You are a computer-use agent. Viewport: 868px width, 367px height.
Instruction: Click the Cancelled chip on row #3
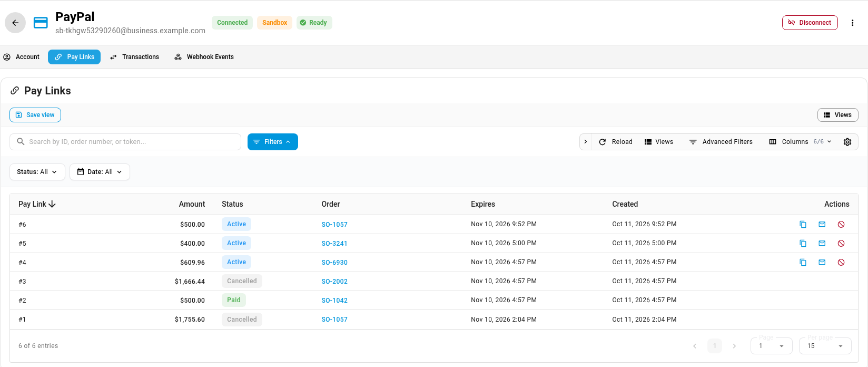coord(242,281)
